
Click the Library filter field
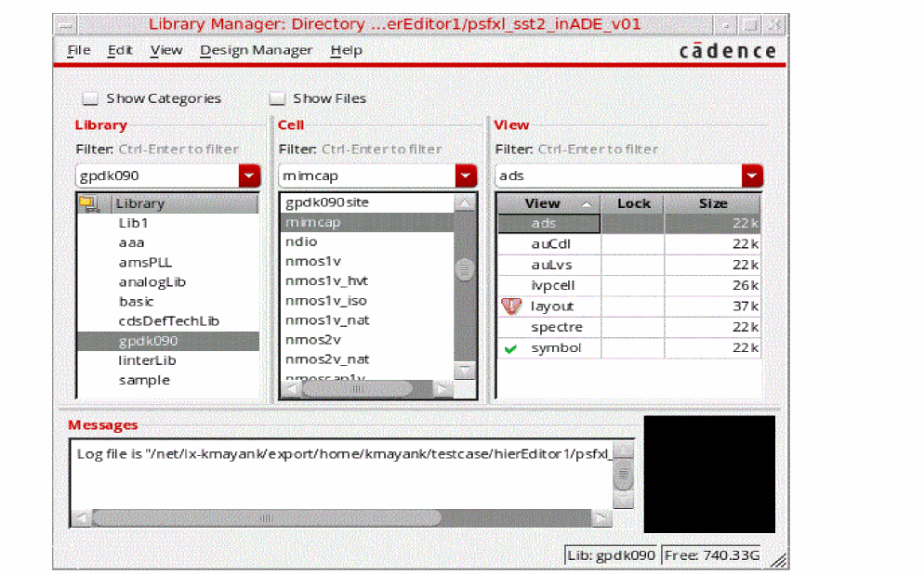tap(178, 150)
